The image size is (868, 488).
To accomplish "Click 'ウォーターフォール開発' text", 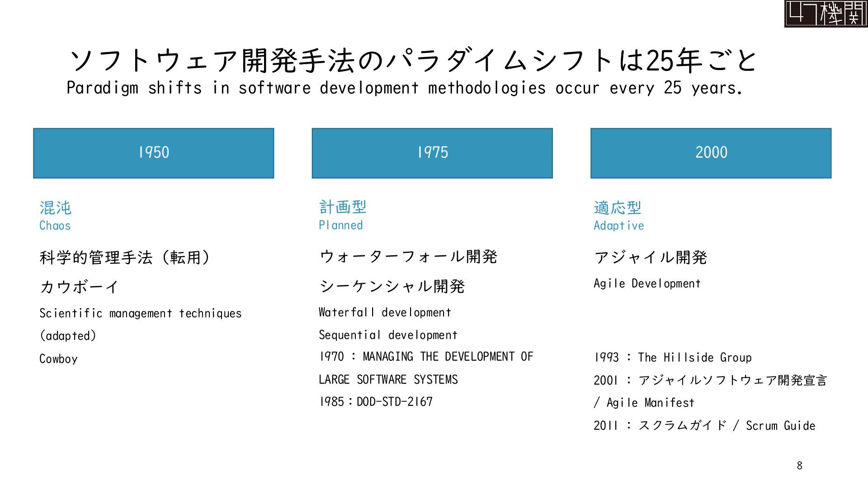I will click(408, 257).
